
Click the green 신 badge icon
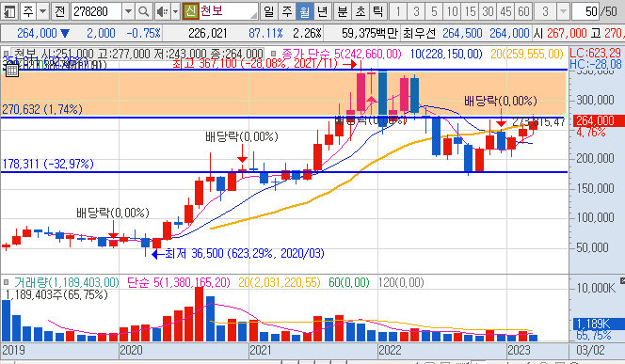(190, 11)
